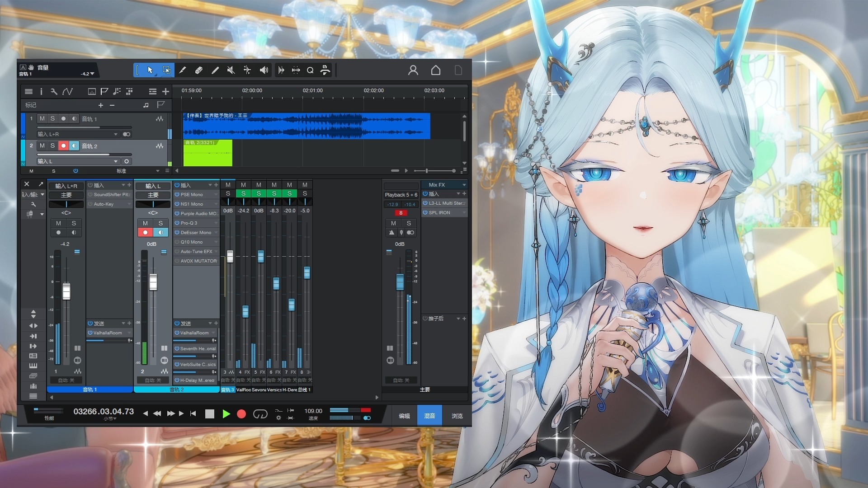The height and width of the screenshot is (488, 868).
Task: Show automation curve icon
Action: (68, 91)
